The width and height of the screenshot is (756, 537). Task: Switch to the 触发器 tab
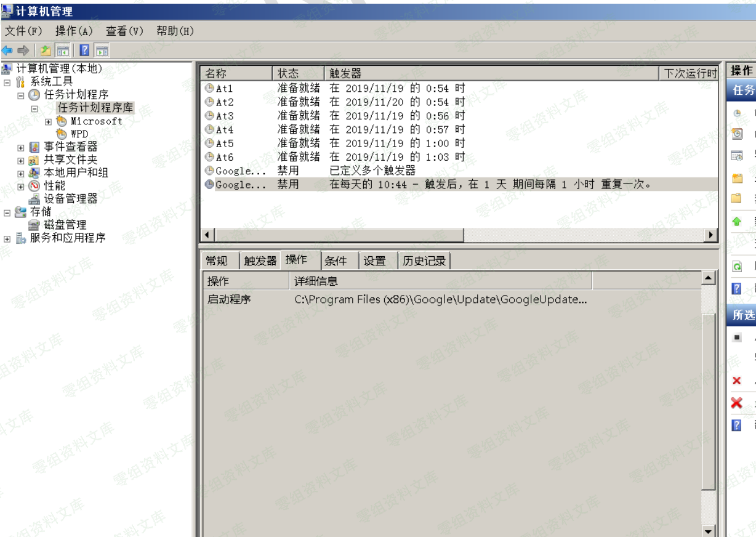point(260,261)
